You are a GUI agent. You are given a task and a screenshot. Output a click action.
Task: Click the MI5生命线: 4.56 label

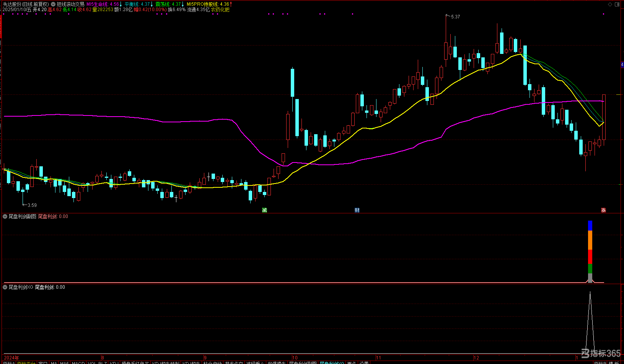click(103, 4)
